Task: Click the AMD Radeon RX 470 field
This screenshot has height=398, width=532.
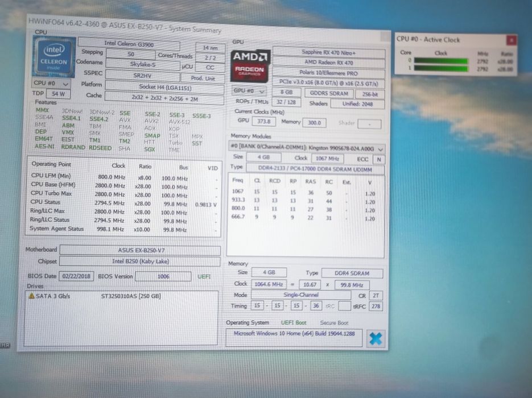Action: 329,63
